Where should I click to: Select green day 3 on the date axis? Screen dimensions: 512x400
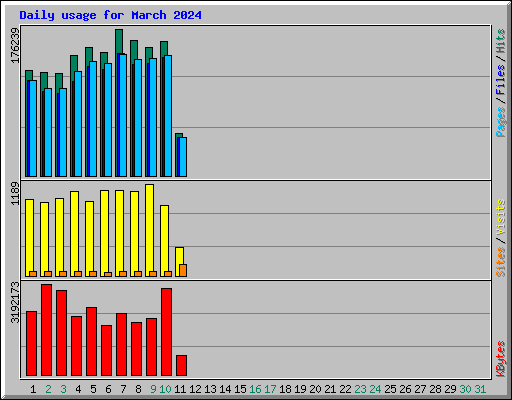[63, 389]
